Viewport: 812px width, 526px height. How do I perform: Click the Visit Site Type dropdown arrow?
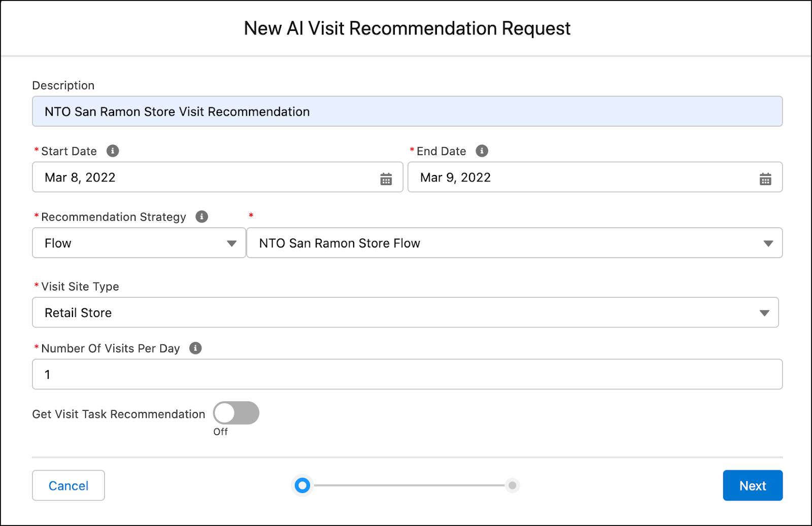(x=764, y=312)
